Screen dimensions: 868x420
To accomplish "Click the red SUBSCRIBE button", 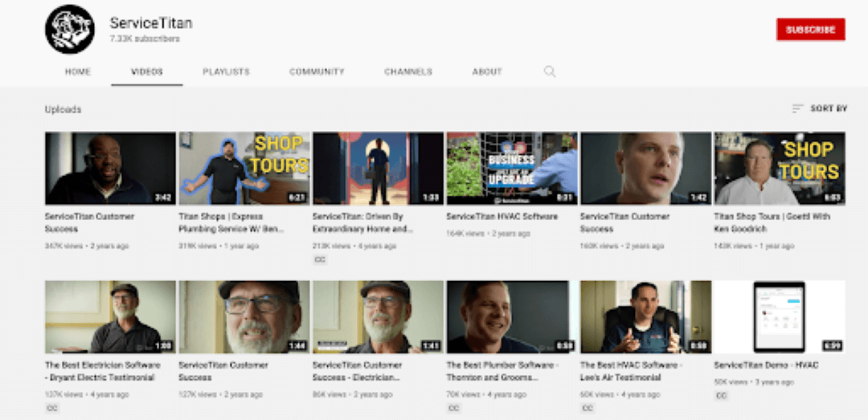I will [x=810, y=30].
